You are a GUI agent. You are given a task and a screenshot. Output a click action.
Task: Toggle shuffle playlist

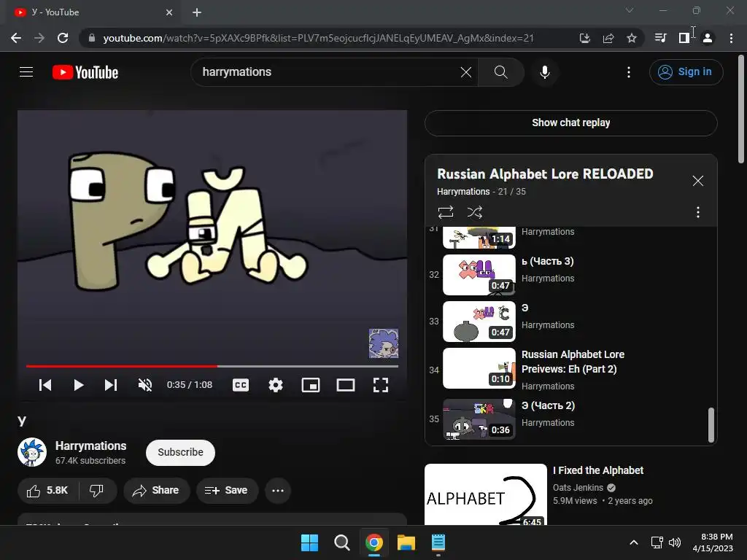pyautogui.click(x=474, y=212)
